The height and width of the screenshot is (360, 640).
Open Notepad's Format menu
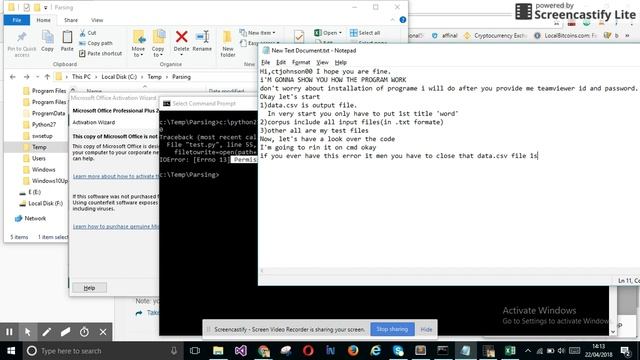click(301, 62)
